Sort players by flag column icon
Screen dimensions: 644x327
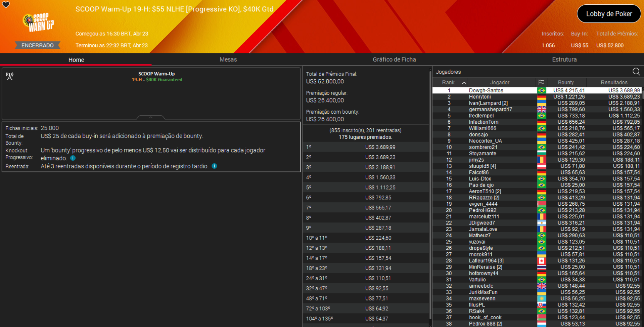point(541,82)
